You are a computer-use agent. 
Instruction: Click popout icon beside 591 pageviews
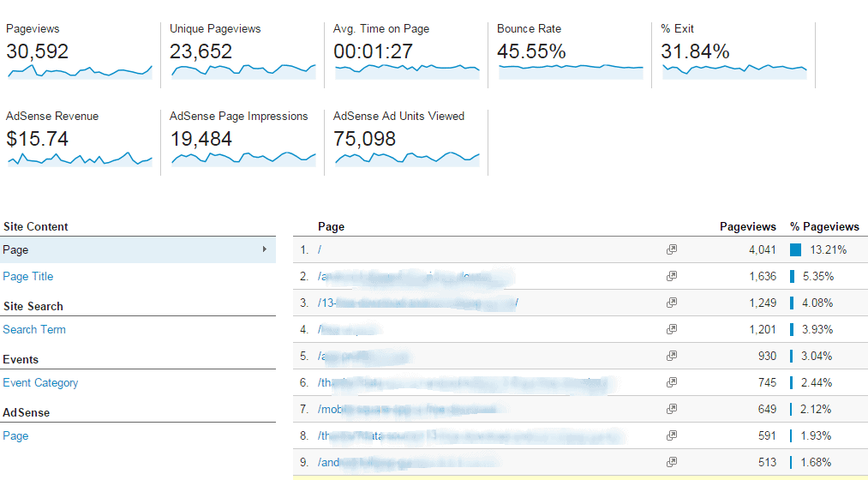point(672,435)
